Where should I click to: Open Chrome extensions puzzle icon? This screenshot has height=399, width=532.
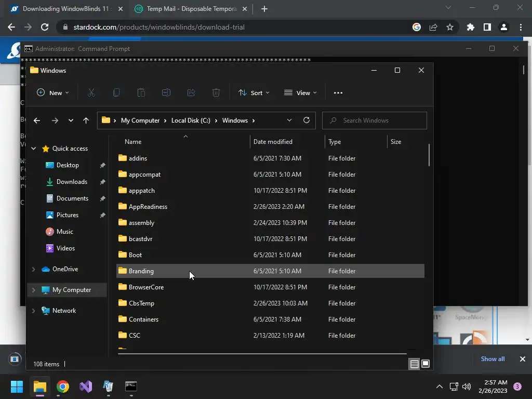(471, 27)
